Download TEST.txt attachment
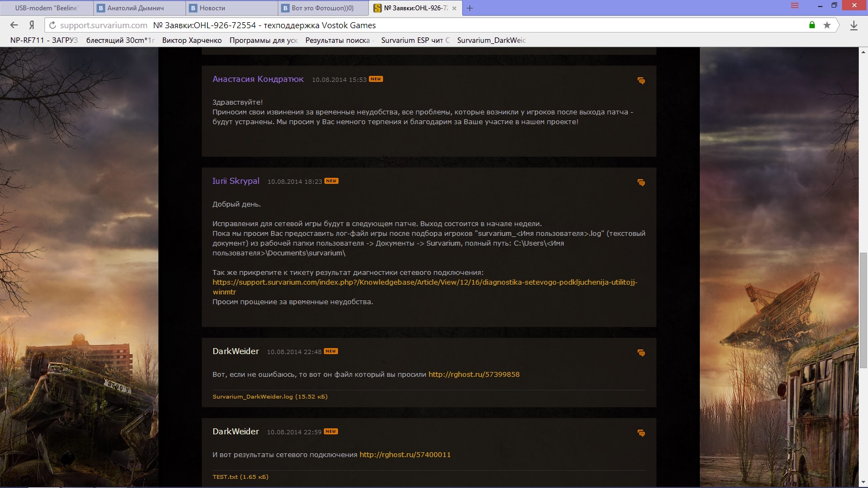 240,477
